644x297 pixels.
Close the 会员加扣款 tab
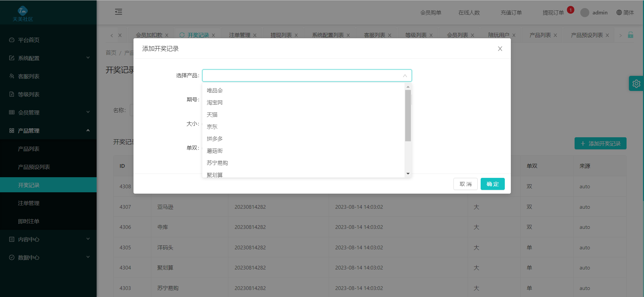(167, 35)
